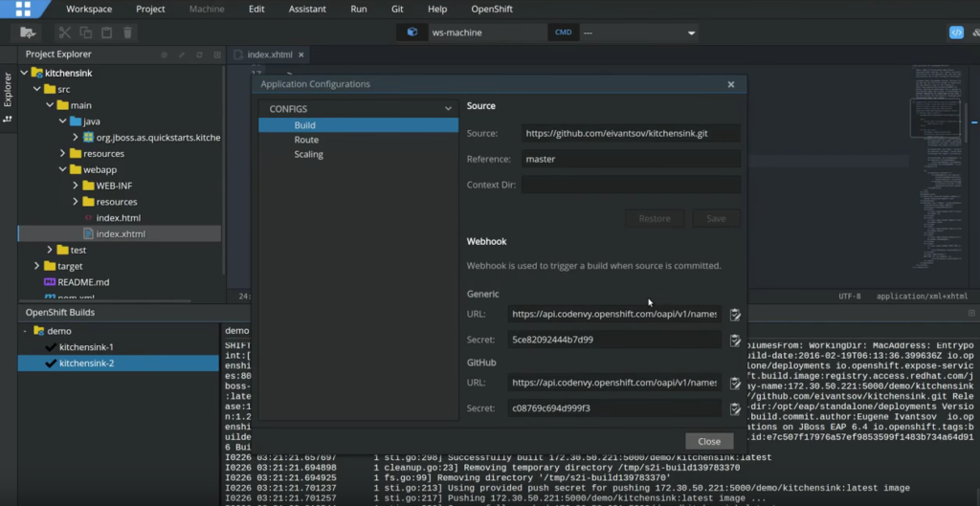Copy the GitHub webhook secret to clipboard

pos(735,409)
